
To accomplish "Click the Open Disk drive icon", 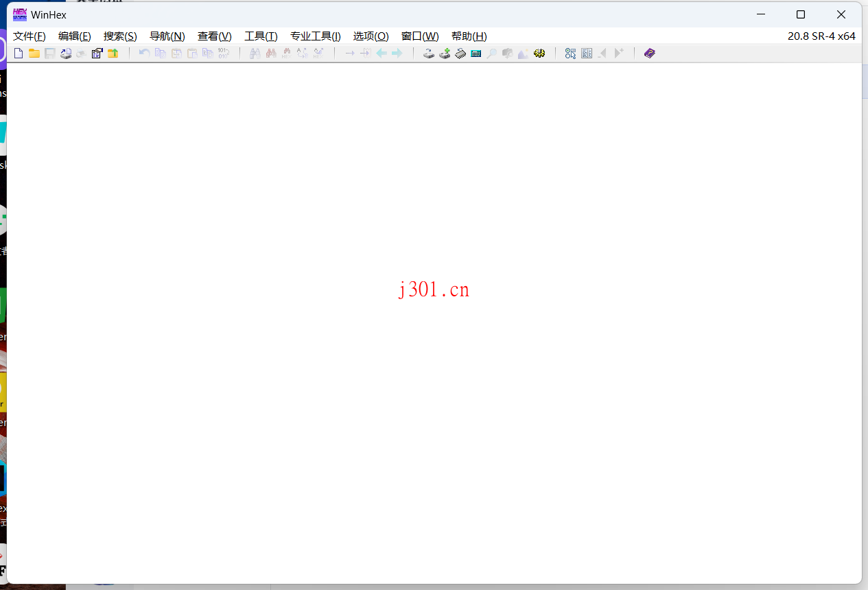I will click(429, 54).
